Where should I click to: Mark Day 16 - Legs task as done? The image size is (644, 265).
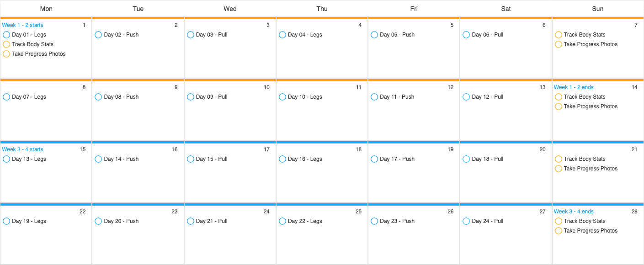coord(282,159)
